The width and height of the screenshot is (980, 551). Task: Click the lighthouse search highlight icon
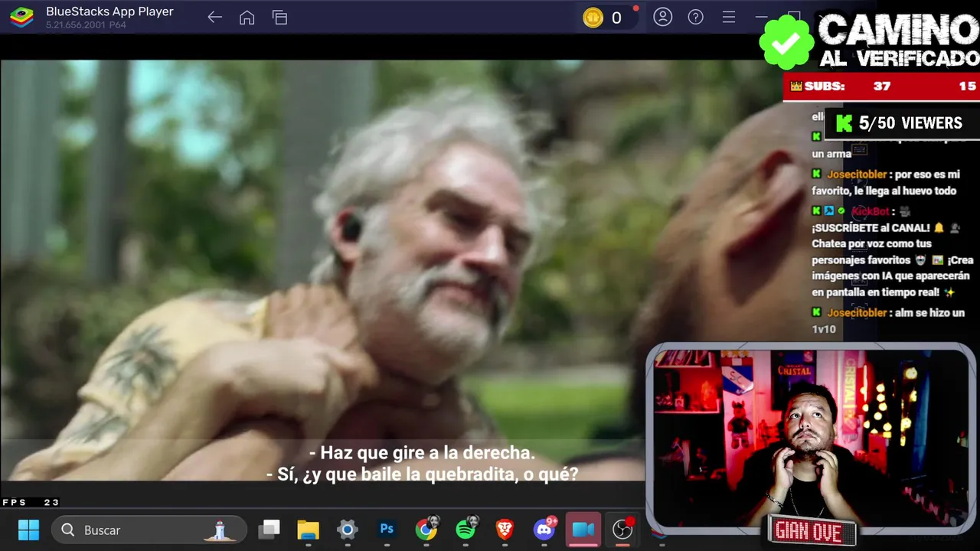(x=220, y=530)
